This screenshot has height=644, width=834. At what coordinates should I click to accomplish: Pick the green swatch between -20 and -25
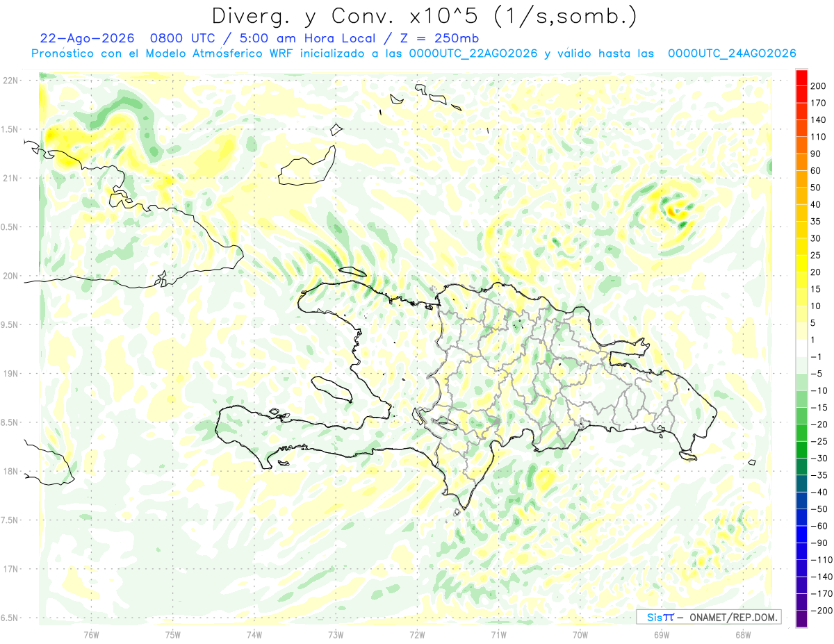click(801, 433)
